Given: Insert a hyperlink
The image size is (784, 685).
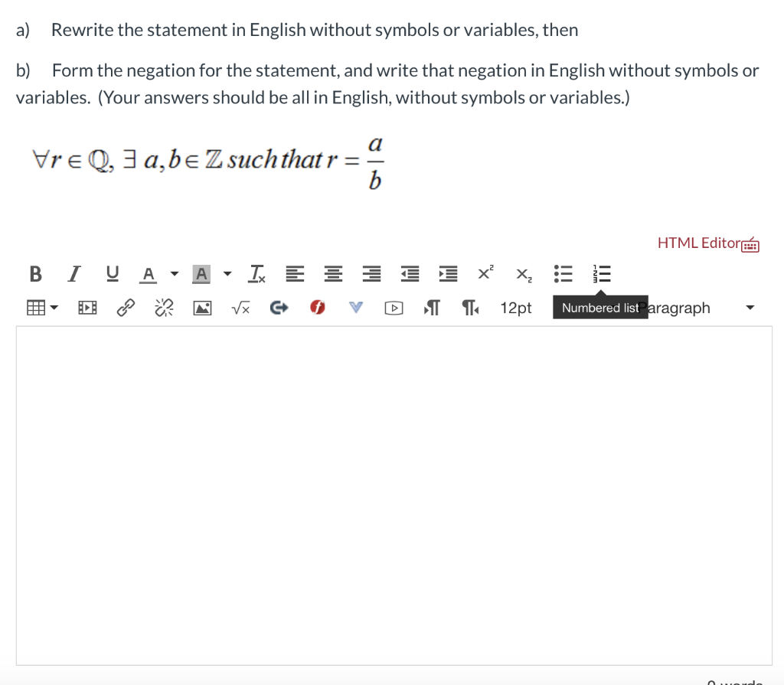Looking at the screenshot, I should pyautogui.click(x=125, y=307).
